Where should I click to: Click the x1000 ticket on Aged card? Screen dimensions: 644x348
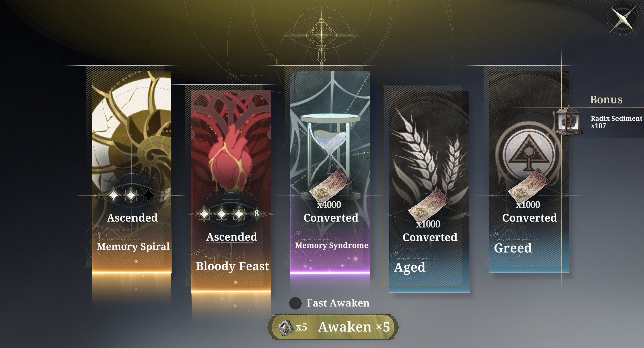(430, 203)
